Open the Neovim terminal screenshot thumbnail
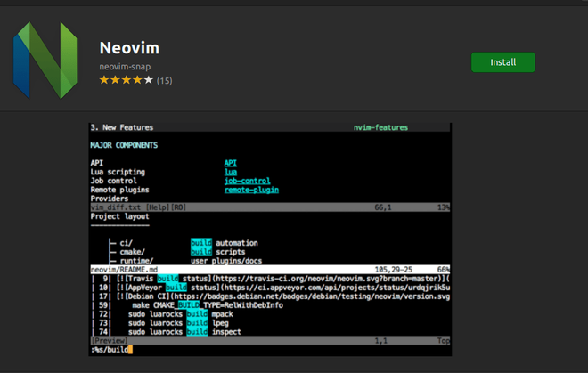Viewport: 588px width, 373px height. point(270,239)
